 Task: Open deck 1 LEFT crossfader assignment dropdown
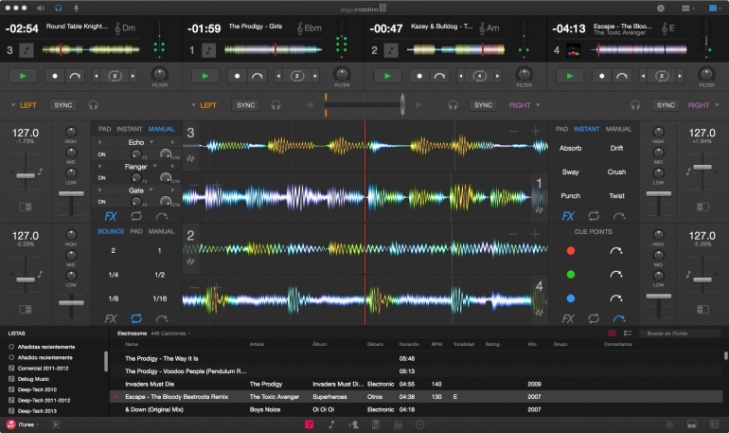[204, 106]
